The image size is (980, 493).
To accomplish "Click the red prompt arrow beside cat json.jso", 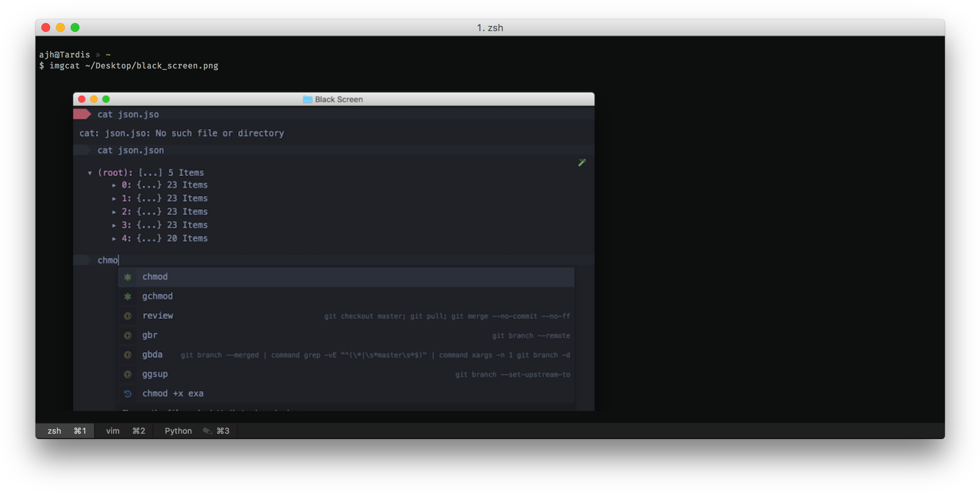I will (x=82, y=114).
